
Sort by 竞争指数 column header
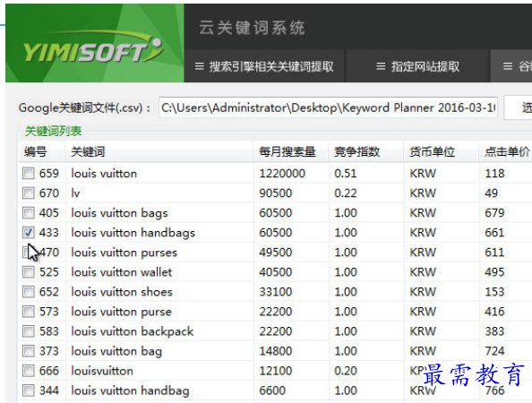(366, 151)
